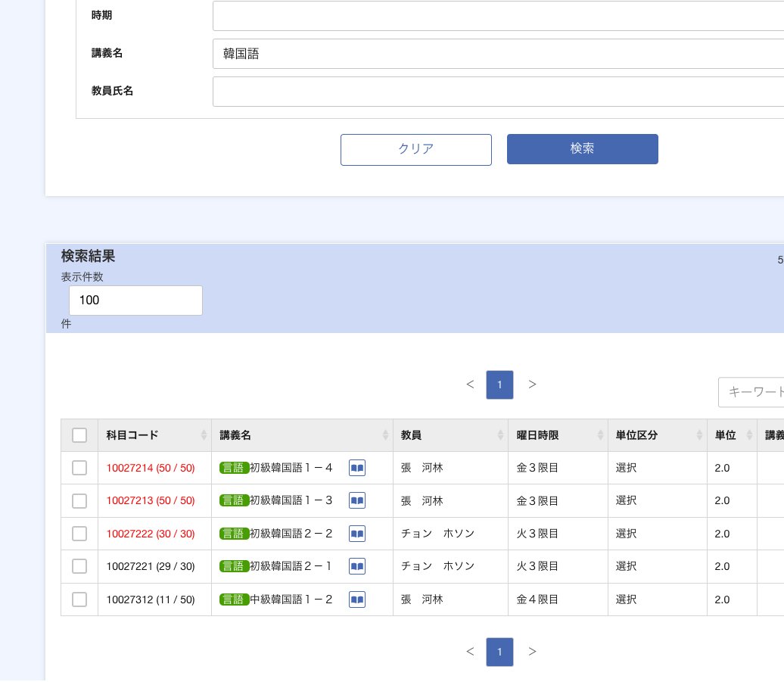Open syllabus icon for 中級韓国語１－２

point(356,599)
